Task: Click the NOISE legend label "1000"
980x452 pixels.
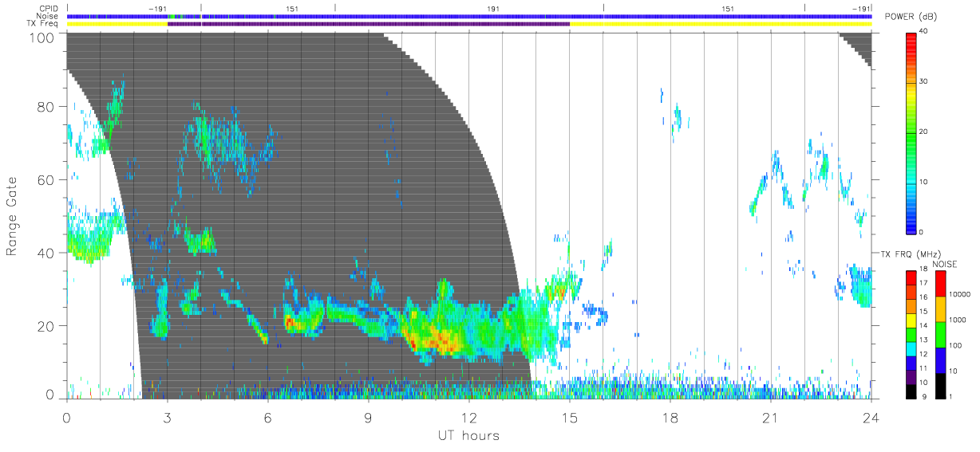Action: tap(958, 320)
